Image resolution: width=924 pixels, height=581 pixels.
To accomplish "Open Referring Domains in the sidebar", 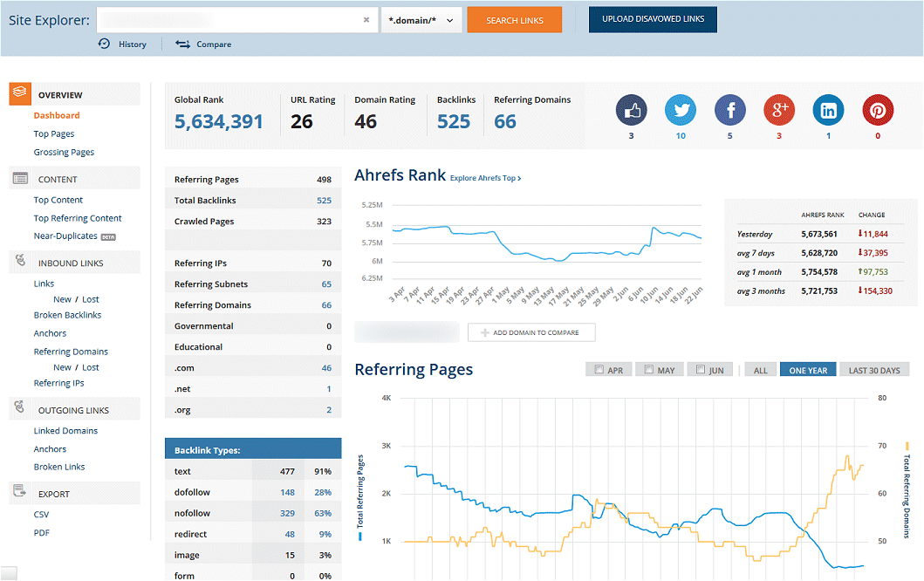I will coord(72,352).
